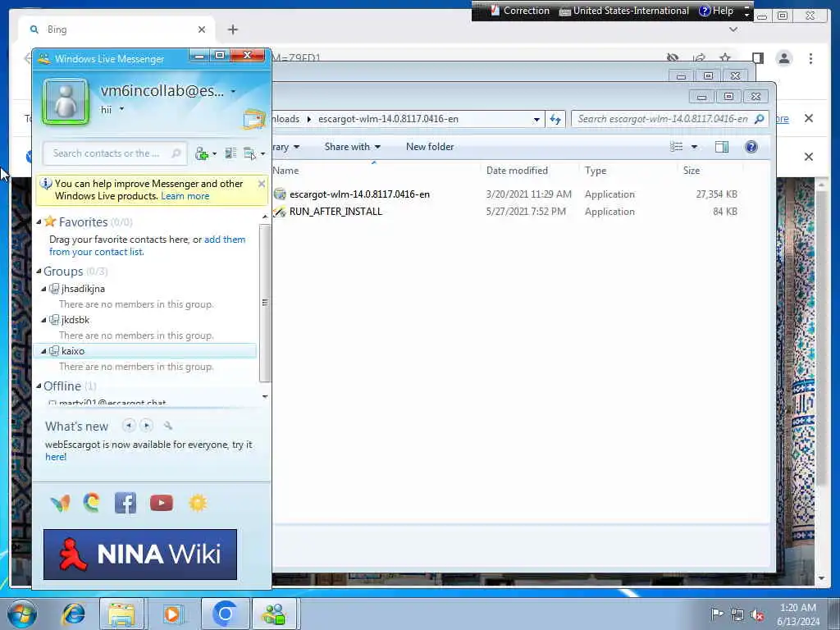Screen dimensions: 840x630
Task: Click the swirl logo icon next to butterfly
Action: [x=92, y=503]
